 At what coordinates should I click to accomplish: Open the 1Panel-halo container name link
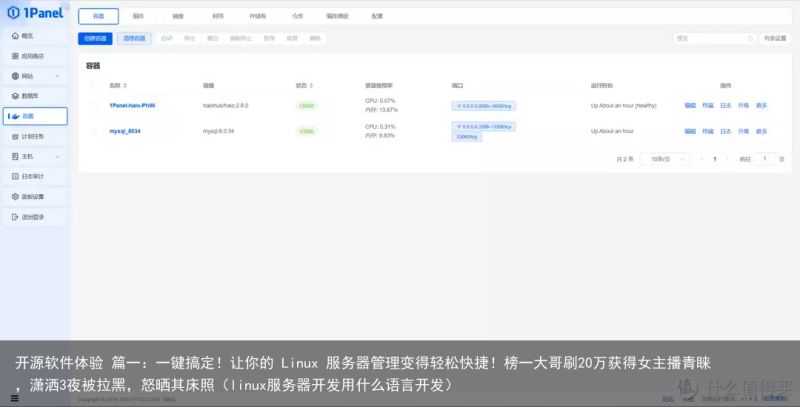pos(132,106)
